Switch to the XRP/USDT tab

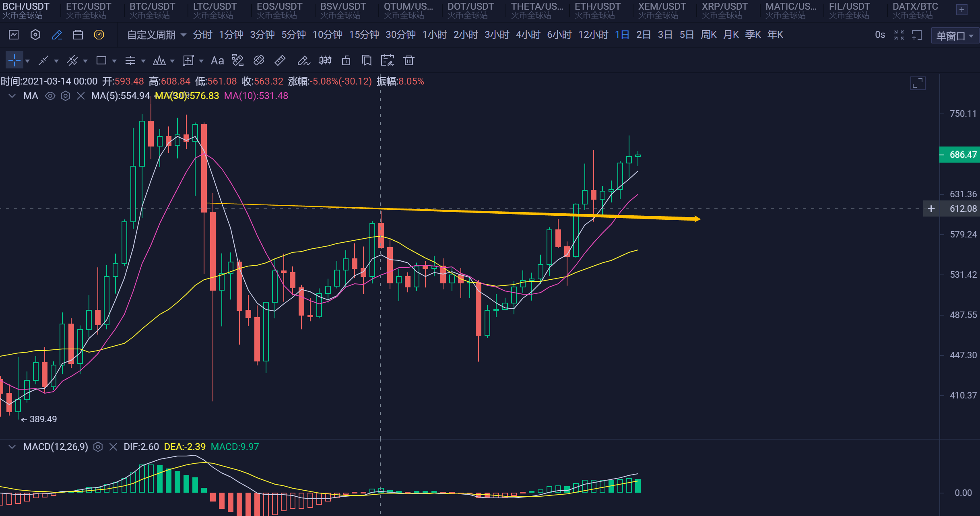click(724, 10)
